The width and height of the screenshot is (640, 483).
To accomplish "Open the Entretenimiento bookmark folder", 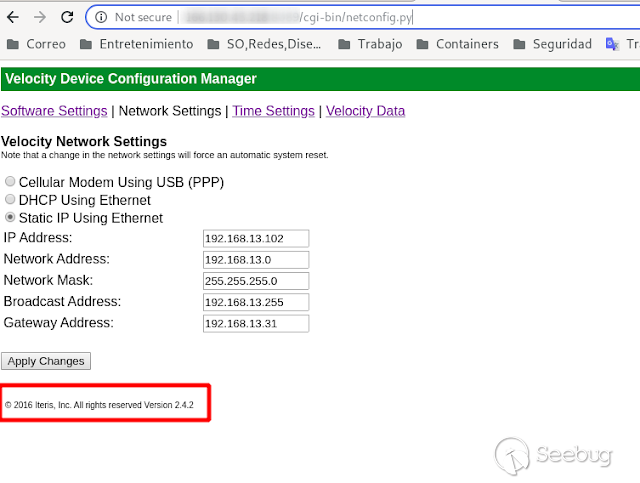I will pos(136,44).
